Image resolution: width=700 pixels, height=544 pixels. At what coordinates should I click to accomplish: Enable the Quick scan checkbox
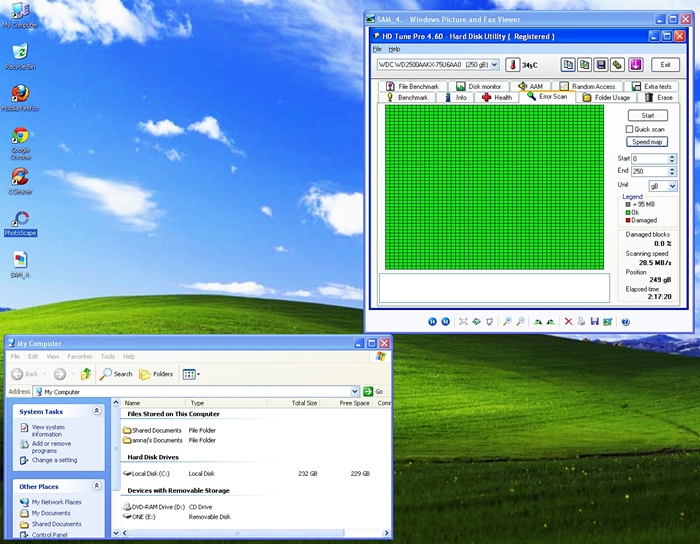(629, 129)
